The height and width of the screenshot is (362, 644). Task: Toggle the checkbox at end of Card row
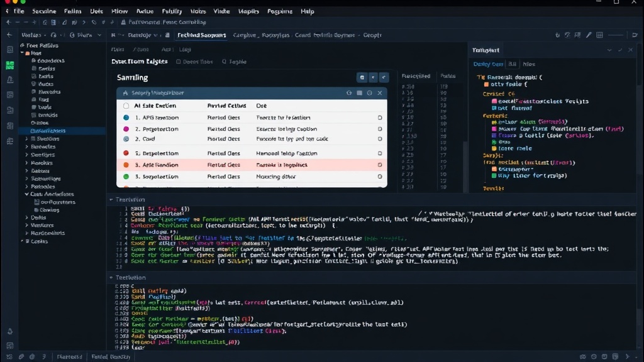[x=379, y=139]
